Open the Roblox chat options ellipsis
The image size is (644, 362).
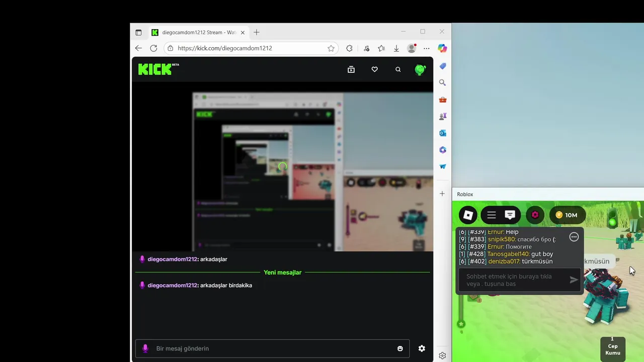pos(574,237)
